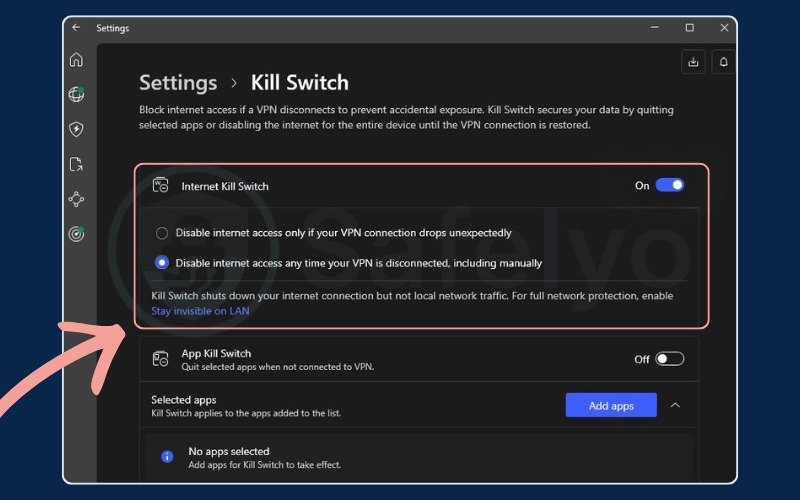Click the Kill Switch breadcrumb title

click(300, 83)
